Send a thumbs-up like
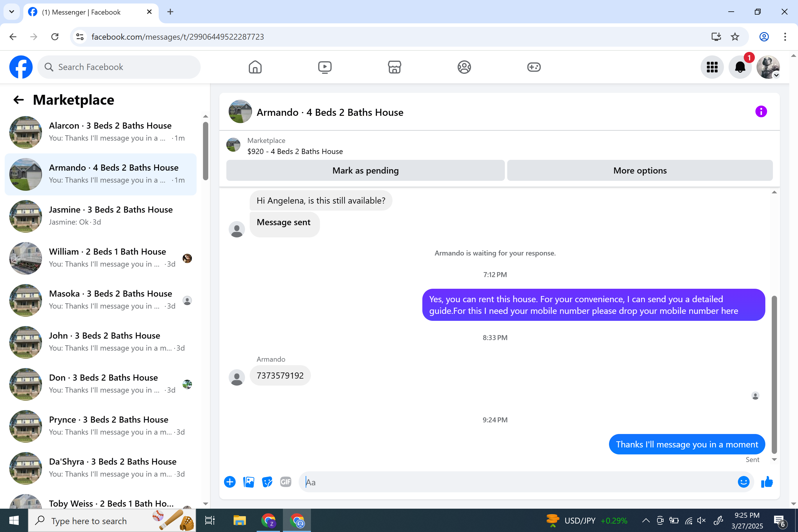Viewport: 798px width, 532px height. pos(767,482)
